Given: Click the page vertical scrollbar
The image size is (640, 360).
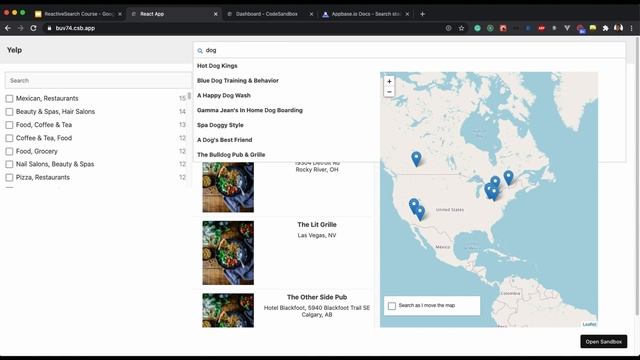Looking at the screenshot, I should click(637, 176).
